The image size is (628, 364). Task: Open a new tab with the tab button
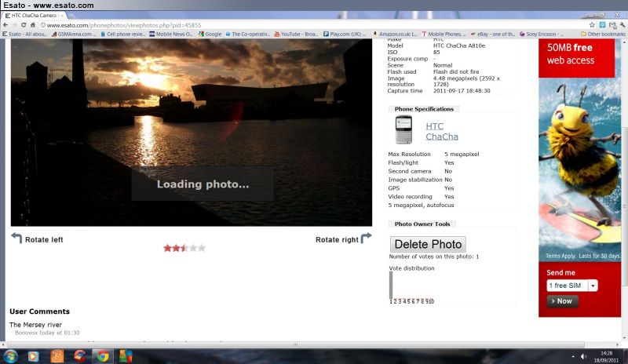click(71, 16)
